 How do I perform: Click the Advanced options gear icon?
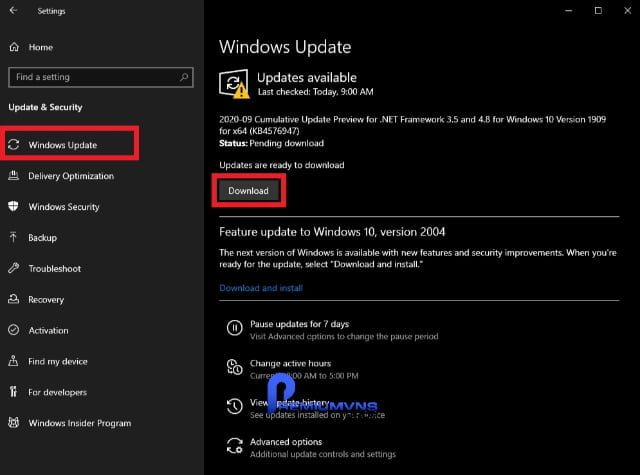click(235, 446)
